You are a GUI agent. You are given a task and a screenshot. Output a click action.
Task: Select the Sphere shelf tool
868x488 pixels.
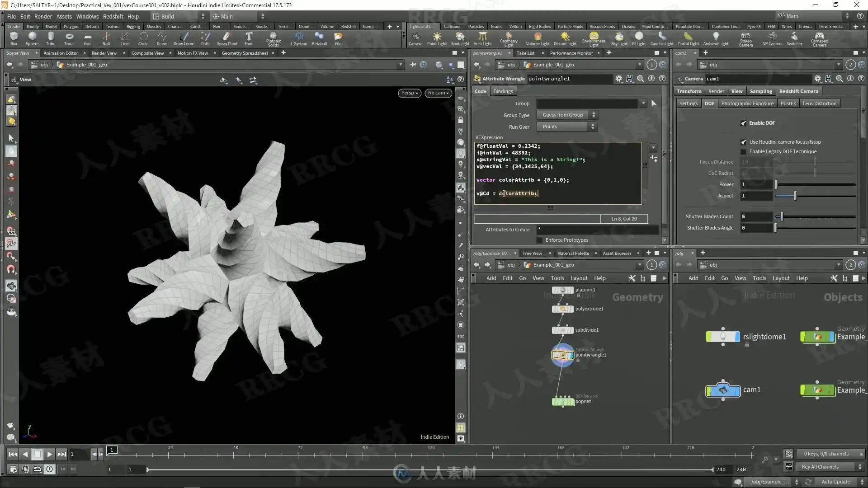32,39
